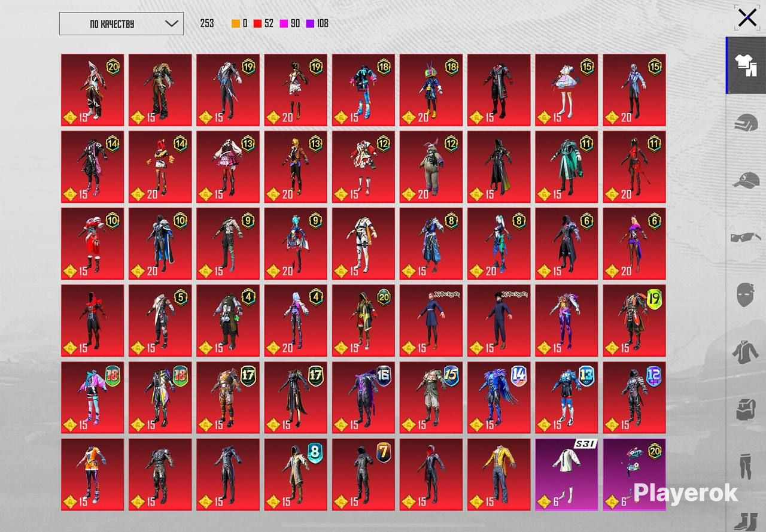The image size is (766, 532).
Task: Select the red-white kimono outfit with badge 12
Action: click(x=364, y=167)
